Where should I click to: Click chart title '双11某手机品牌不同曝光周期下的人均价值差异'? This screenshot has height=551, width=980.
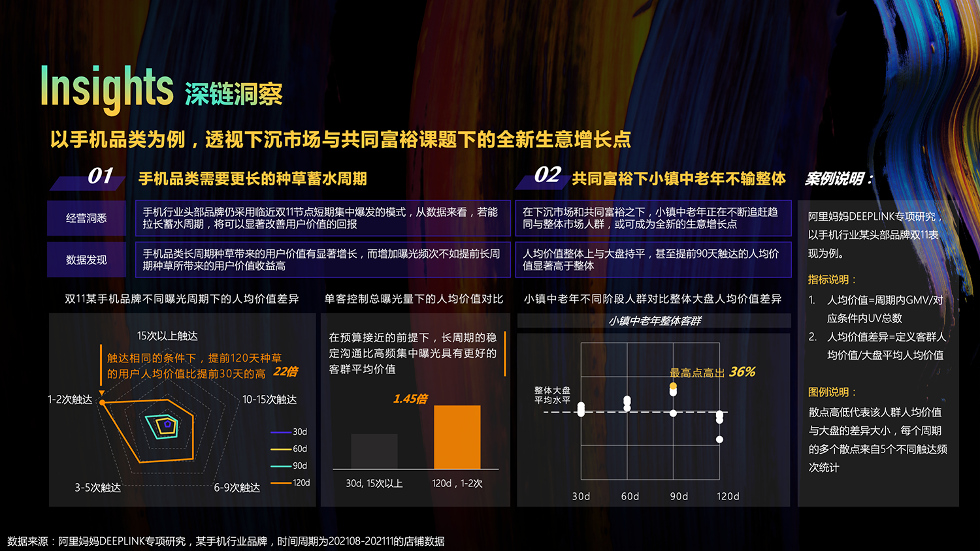pyautogui.click(x=182, y=298)
